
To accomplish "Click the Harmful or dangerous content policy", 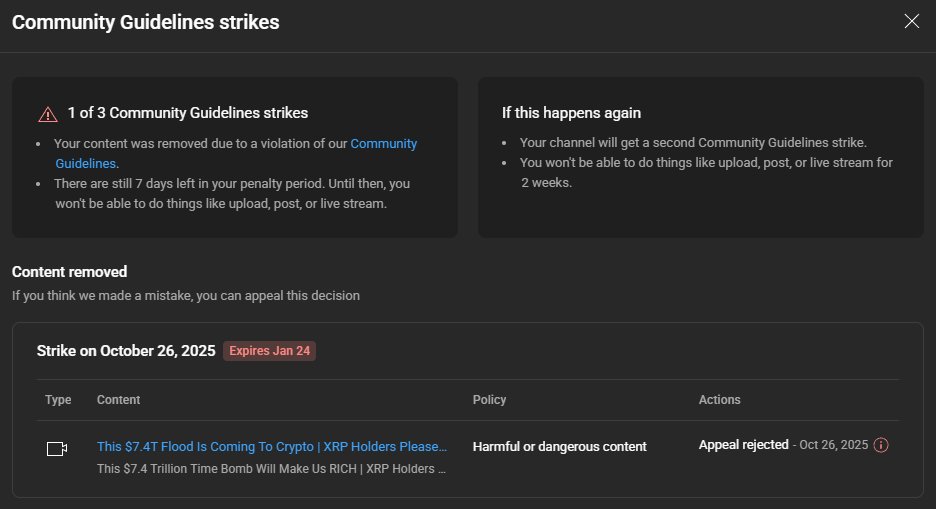I will [559, 446].
